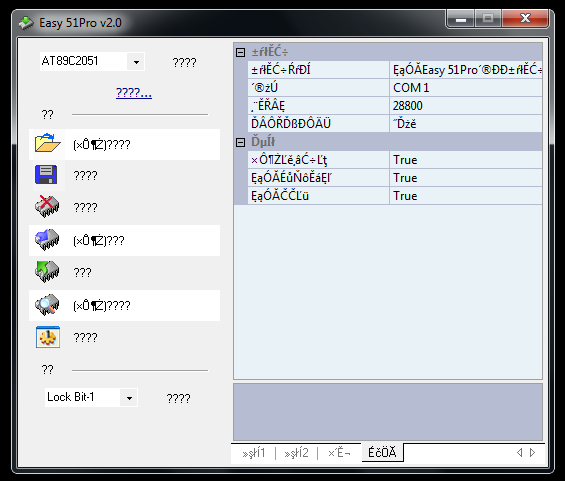565x481 pixels.
Task: Click the gear settings window icon
Action: tap(48, 337)
